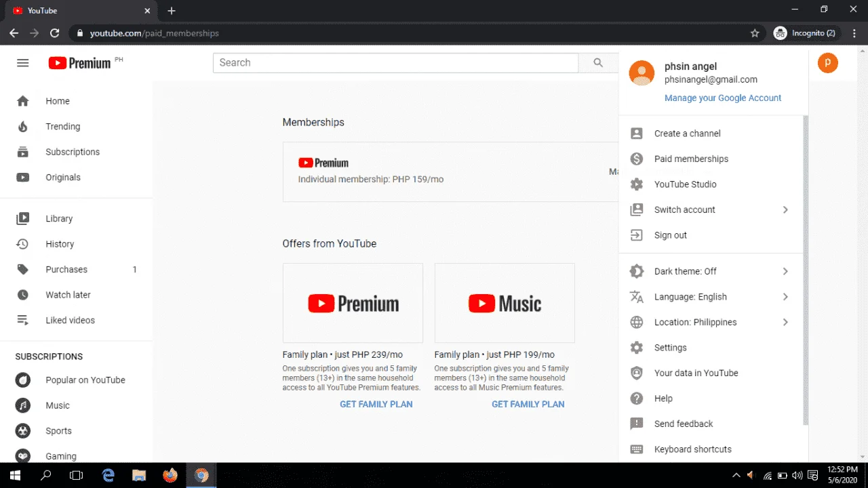
Task: Click the Liked videos icon
Action: pyautogui.click(x=23, y=321)
